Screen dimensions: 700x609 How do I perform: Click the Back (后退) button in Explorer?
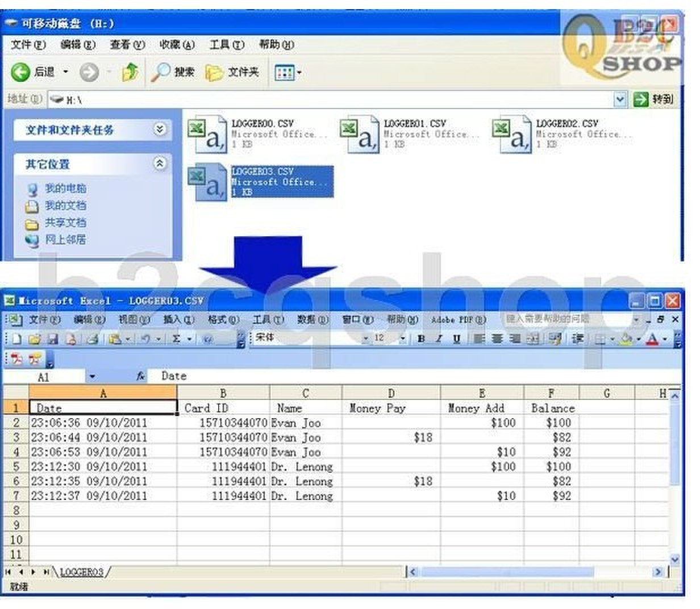tap(33, 72)
